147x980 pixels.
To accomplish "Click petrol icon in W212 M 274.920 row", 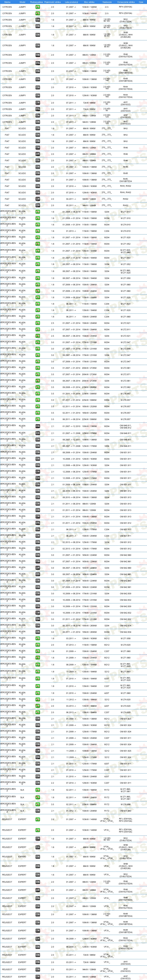I will [x=38, y=645].
